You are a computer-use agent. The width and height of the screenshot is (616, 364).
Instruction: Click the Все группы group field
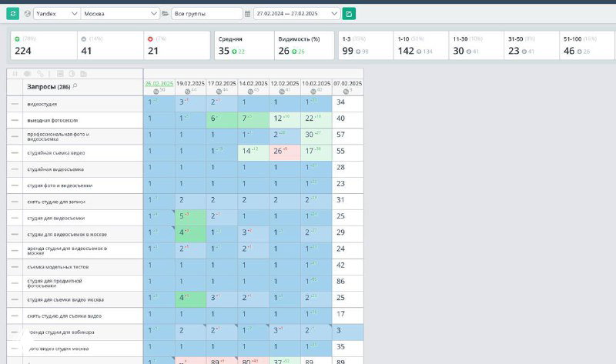[x=207, y=14]
